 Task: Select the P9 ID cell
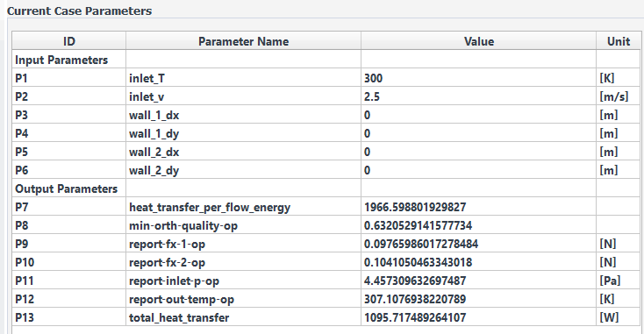(x=69, y=244)
